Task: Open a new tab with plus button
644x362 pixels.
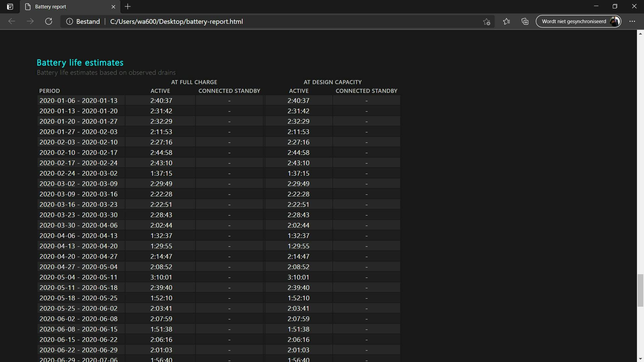Action: point(128,6)
